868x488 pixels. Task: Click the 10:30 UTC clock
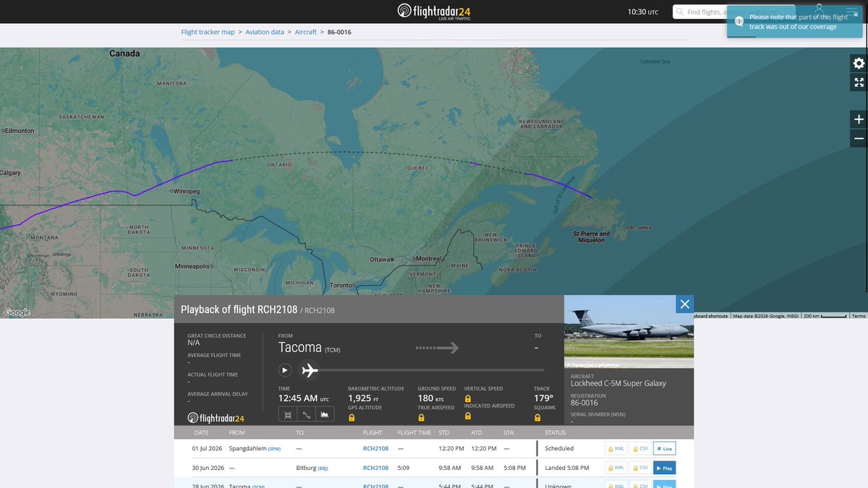[642, 12]
